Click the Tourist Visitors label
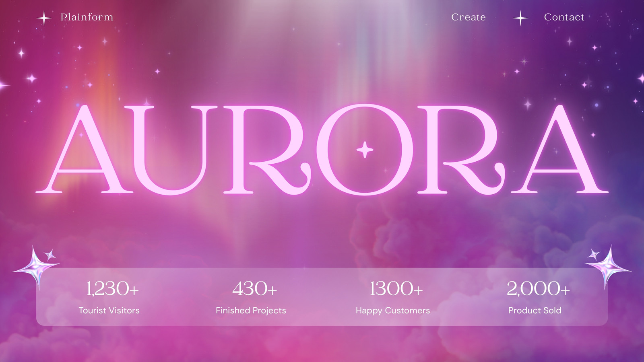The height and width of the screenshot is (362, 644). coord(109,311)
